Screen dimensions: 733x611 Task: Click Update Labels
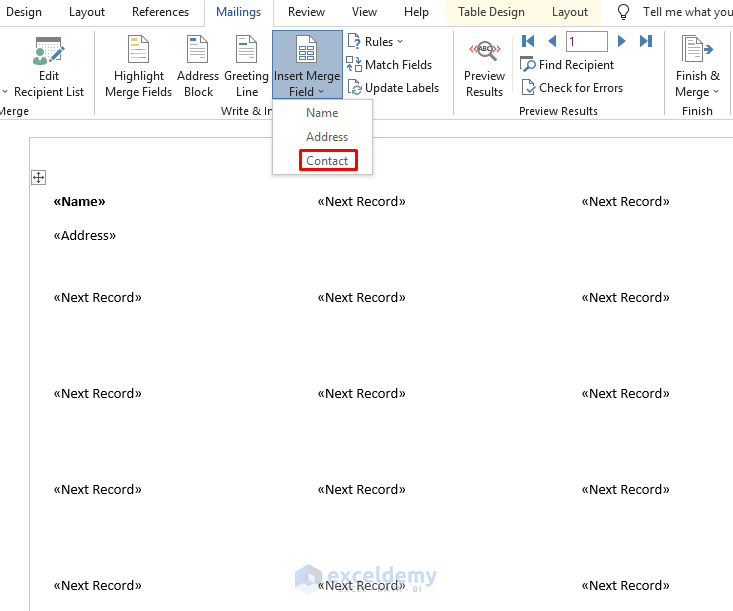(x=393, y=88)
